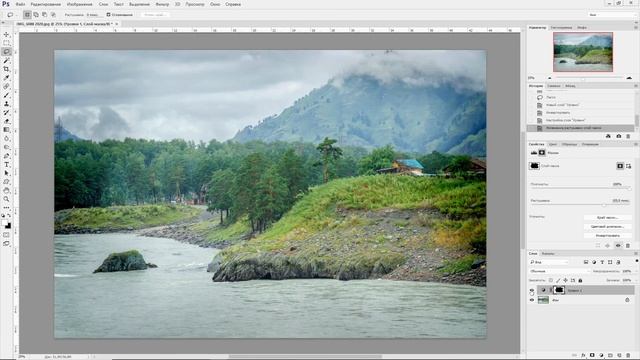
Task: Select the Horizontal Type tool
Action: click(7, 164)
